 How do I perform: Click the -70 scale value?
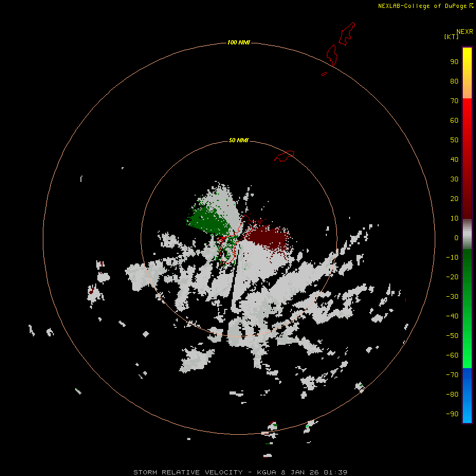[452, 374]
